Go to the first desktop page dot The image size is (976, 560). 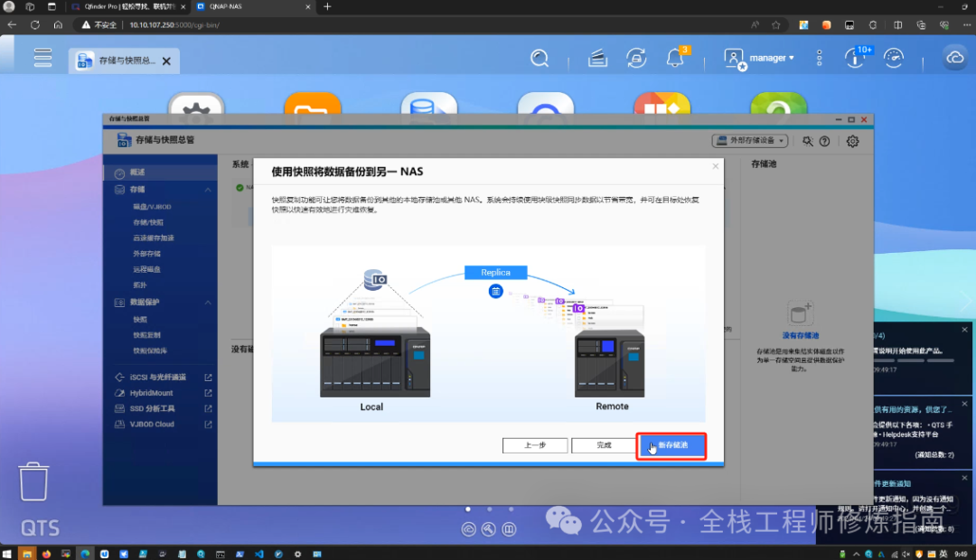468,509
